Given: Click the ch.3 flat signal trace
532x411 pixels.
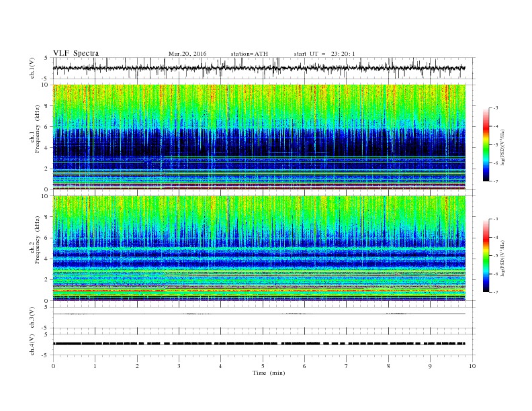Looking at the screenshot, I should pyautogui.click(x=259, y=314).
